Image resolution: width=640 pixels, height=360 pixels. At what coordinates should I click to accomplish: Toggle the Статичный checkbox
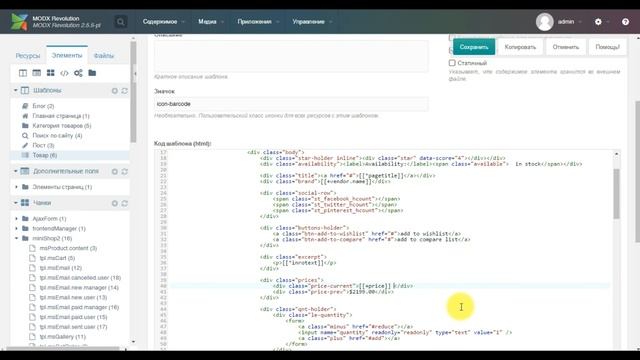tap(452, 63)
